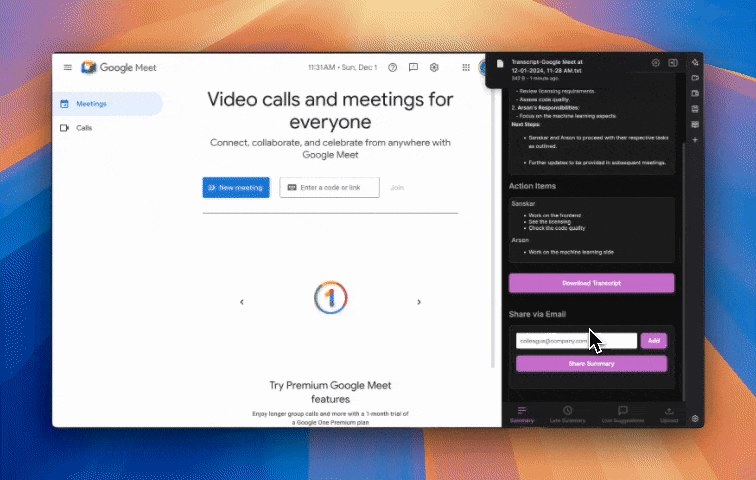This screenshot has width=756, height=480.
Task: Show the previous carousel slide
Action: [241, 302]
